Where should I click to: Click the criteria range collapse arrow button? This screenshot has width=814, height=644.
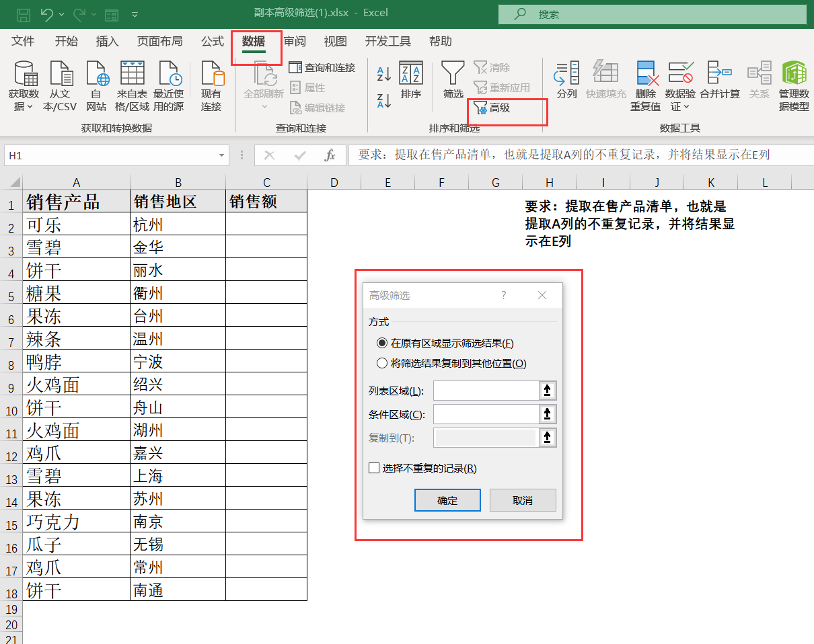548,414
